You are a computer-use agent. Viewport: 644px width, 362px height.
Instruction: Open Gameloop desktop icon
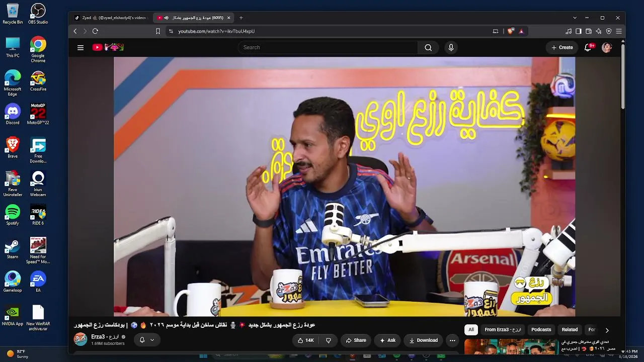tap(13, 282)
